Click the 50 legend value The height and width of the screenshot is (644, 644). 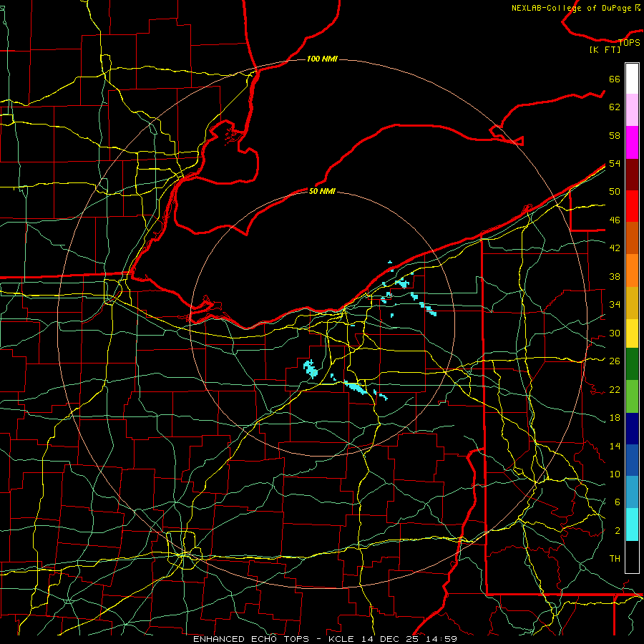615,191
